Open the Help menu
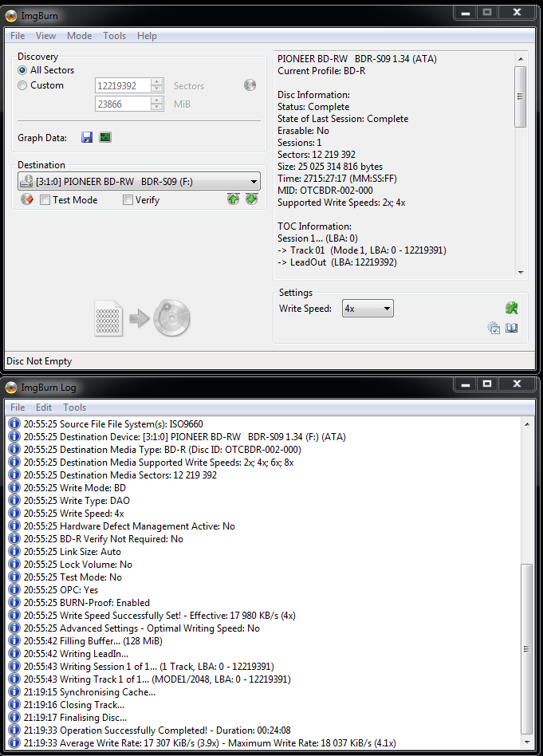The width and height of the screenshot is (543, 756). point(147,36)
